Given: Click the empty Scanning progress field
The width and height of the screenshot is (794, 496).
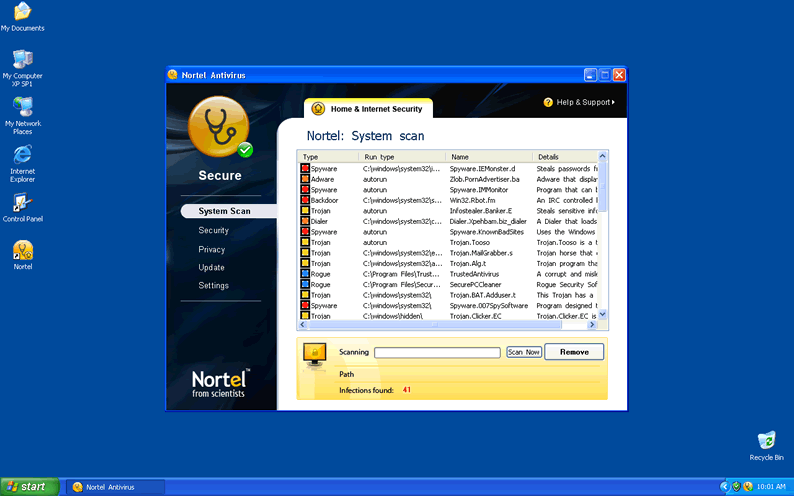Looking at the screenshot, I should point(437,352).
